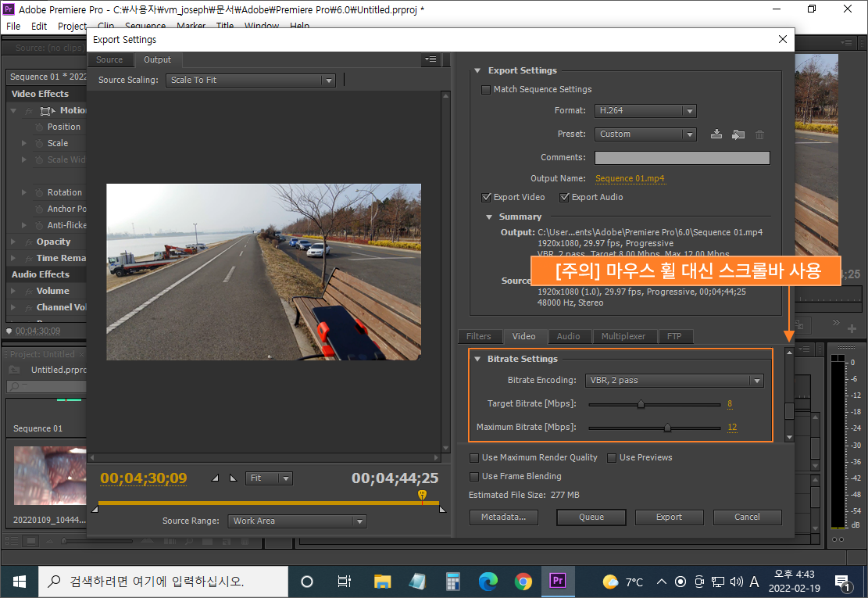Click the Comments input field
Image resolution: width=868 pixels, height=598 pixels.
[x=682, y=158]
